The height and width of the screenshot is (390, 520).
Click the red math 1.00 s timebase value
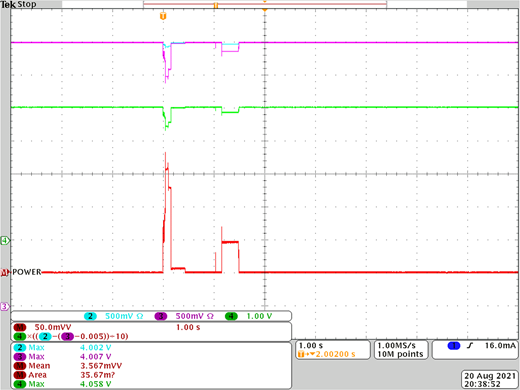[x=188, y=327]
